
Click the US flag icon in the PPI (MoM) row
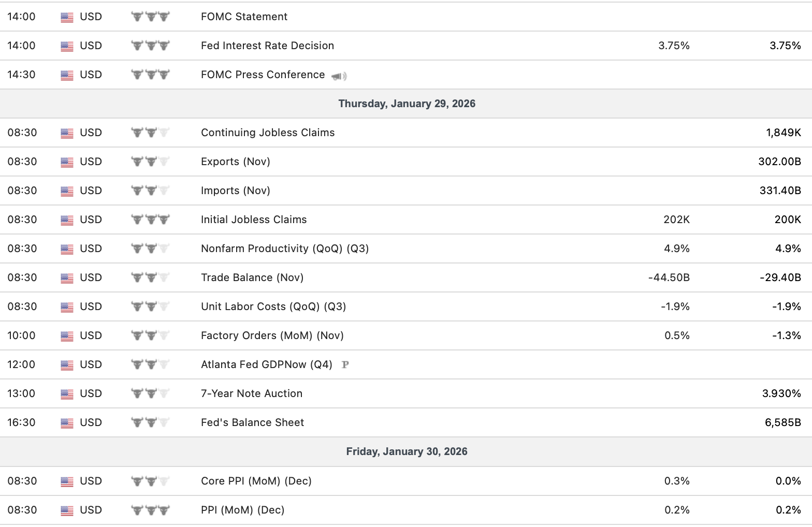tap(67, 510)
